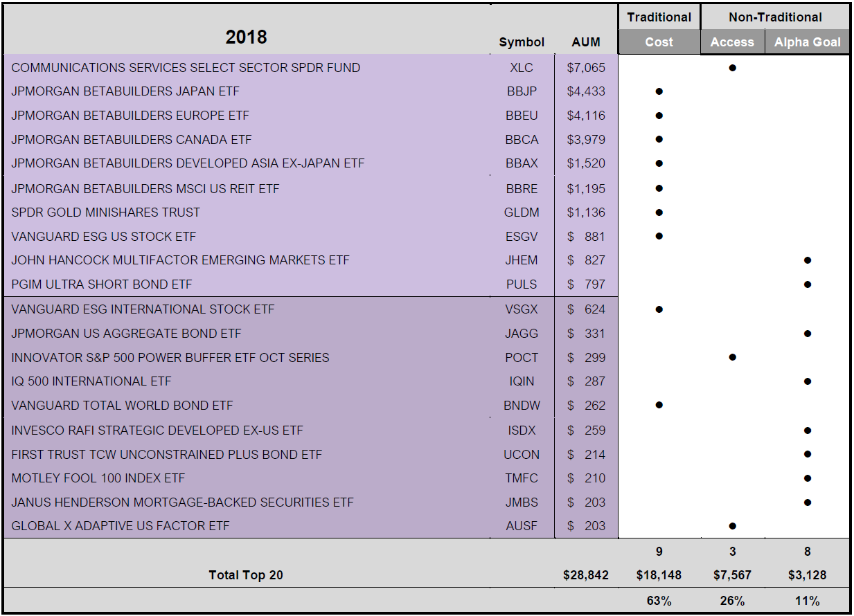Screen dimensions: 854x616
Task: Click JPMORGAN US AGGREGATE BOND ETF name
Action: [127, 334]
